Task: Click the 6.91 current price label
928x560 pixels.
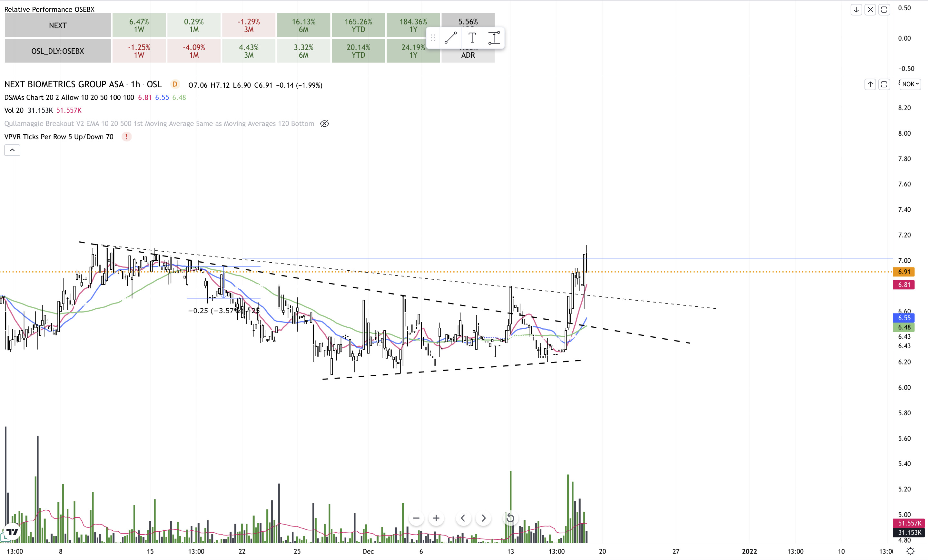Action: [x=903, y=272]
